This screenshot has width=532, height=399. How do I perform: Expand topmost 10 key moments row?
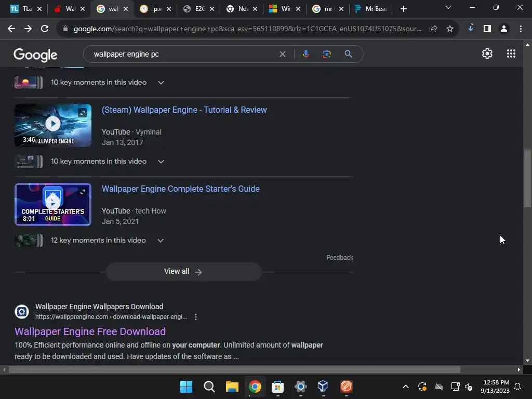coord(161,83)
